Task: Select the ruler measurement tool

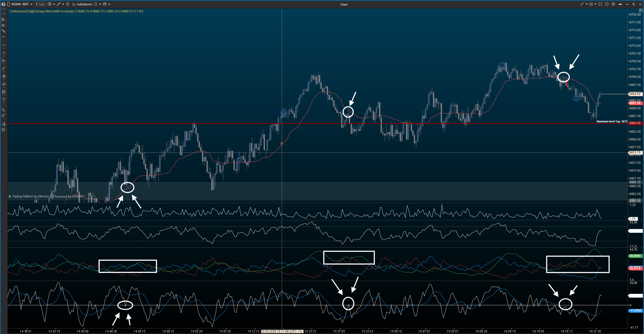Action: tap(4, 31)
